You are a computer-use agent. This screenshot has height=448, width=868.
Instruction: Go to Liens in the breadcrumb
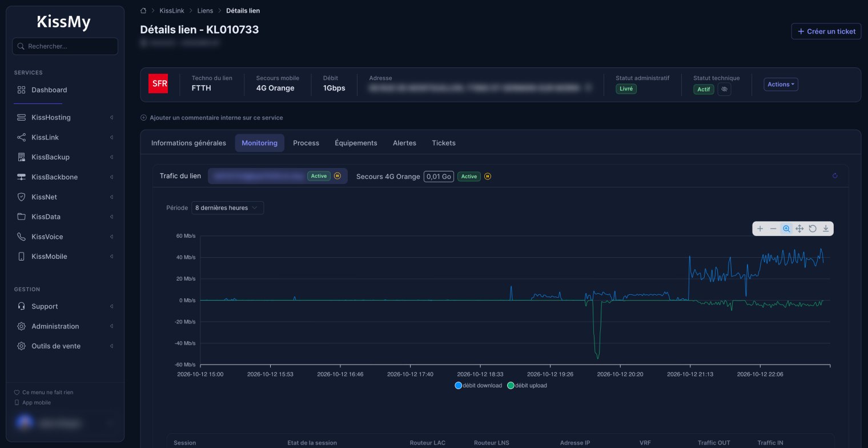tap(205, 11)
